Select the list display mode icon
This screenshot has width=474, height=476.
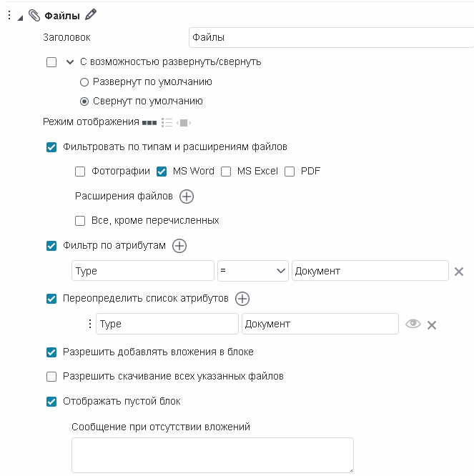167,123
